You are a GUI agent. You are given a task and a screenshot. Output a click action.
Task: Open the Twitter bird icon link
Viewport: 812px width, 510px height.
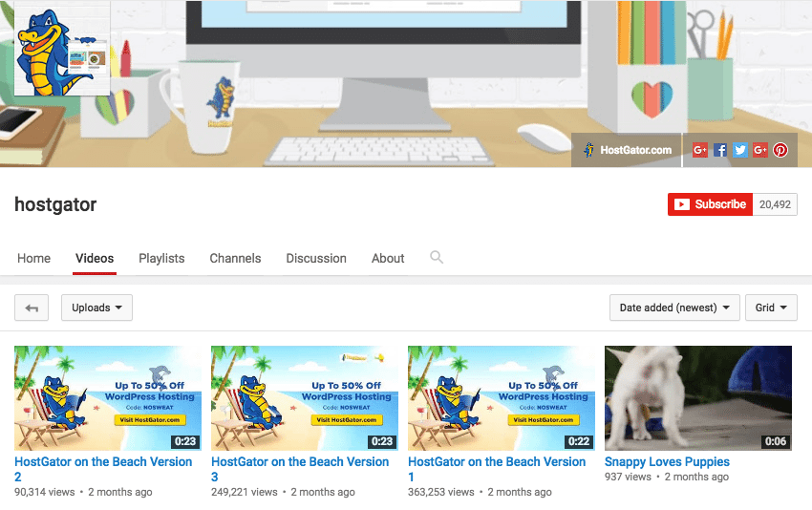[740, 150]
